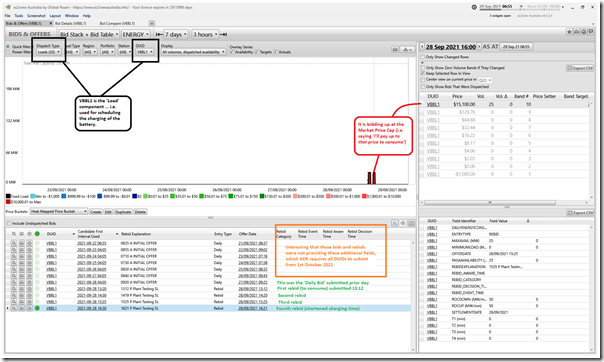Enable Center view on current price checkbox
604x362 pixels.
click(423, 80)
